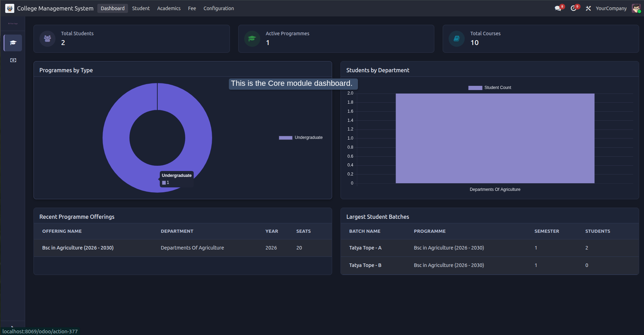Open the Total Students card
Viewport: 644px width, 335px height.
(x=132, y=39)
